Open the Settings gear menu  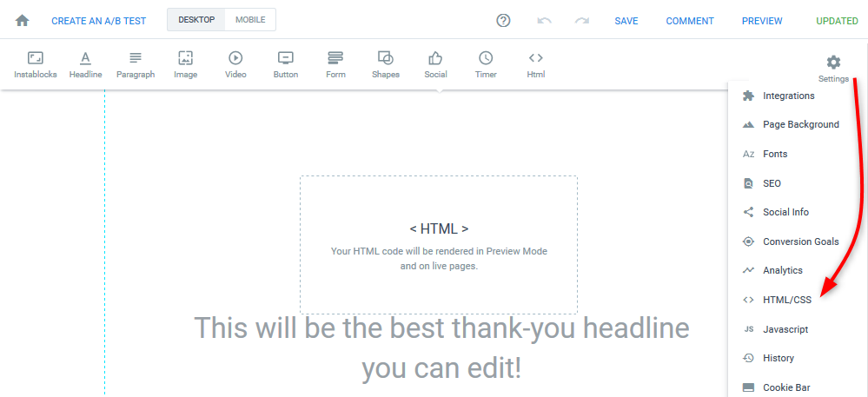[x=833, y=66]
